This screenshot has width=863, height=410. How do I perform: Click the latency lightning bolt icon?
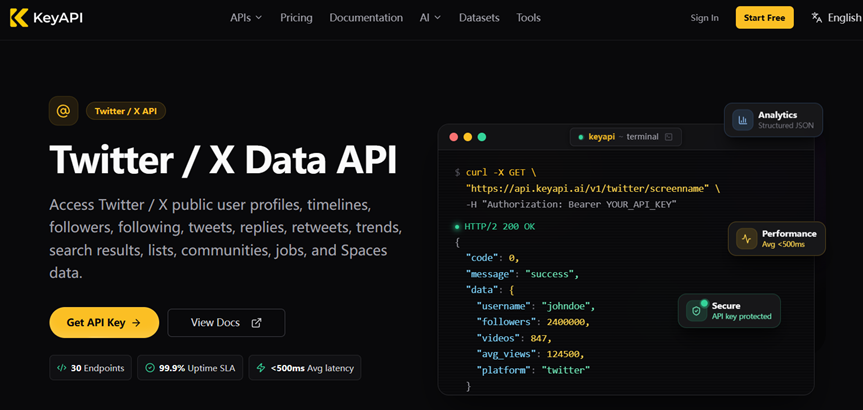click(x=261, y=368)
